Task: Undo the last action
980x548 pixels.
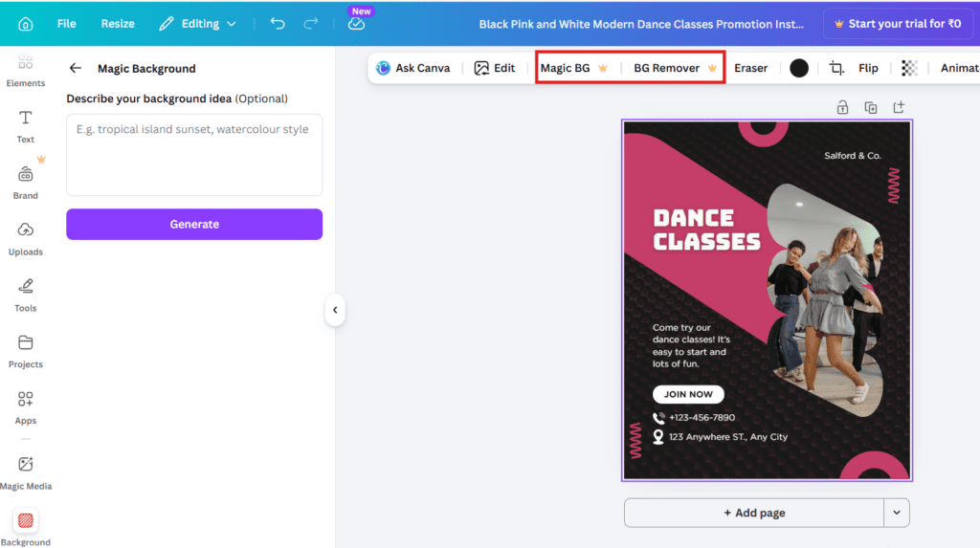Action: (x=278, y=24)
